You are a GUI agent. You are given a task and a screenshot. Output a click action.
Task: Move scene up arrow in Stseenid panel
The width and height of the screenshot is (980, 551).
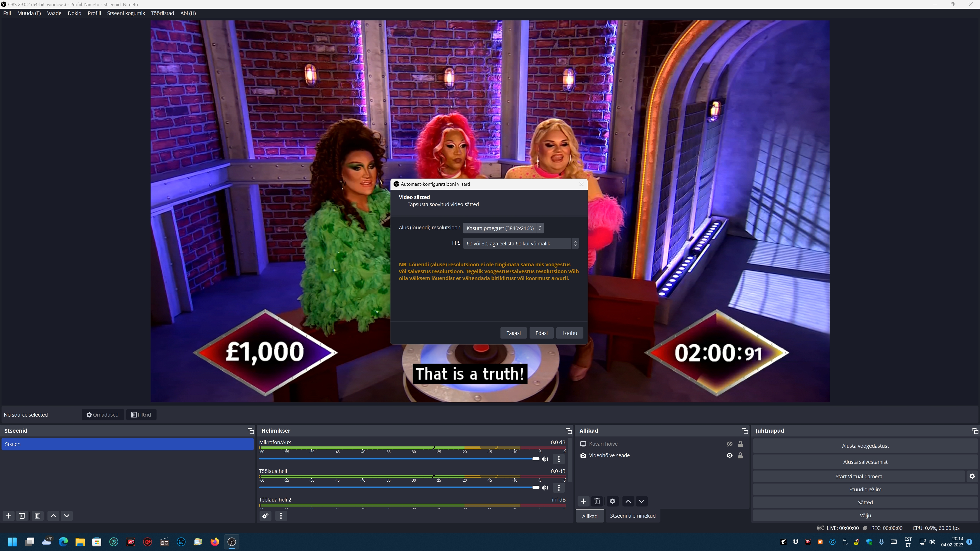pos(53,516)
